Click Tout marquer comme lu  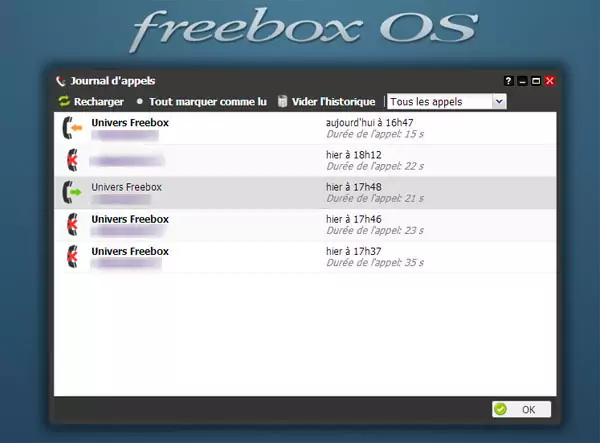coord(208,102)
